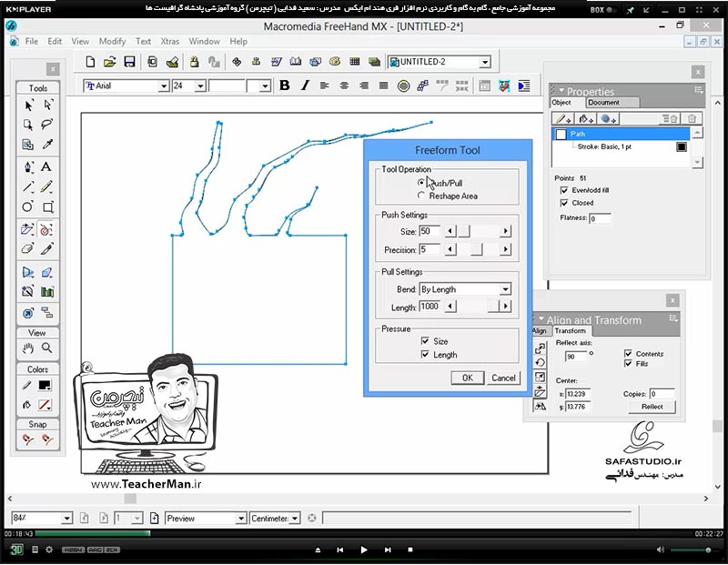Switch to the Align tab
The height and width of the screenshot is (565, 728).
(539, 330)
